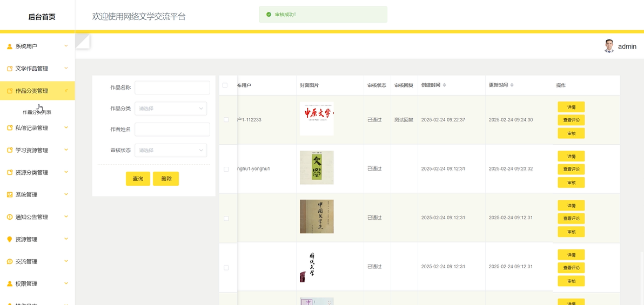Click the 权限管理 person icon

pos(10,283)
